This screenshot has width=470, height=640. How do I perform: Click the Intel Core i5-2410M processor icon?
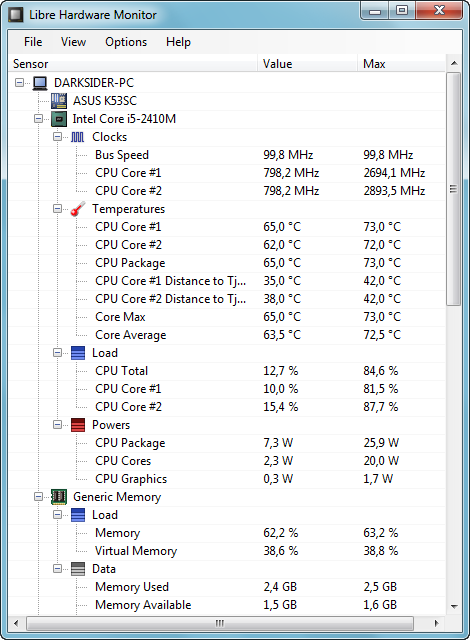59,119
